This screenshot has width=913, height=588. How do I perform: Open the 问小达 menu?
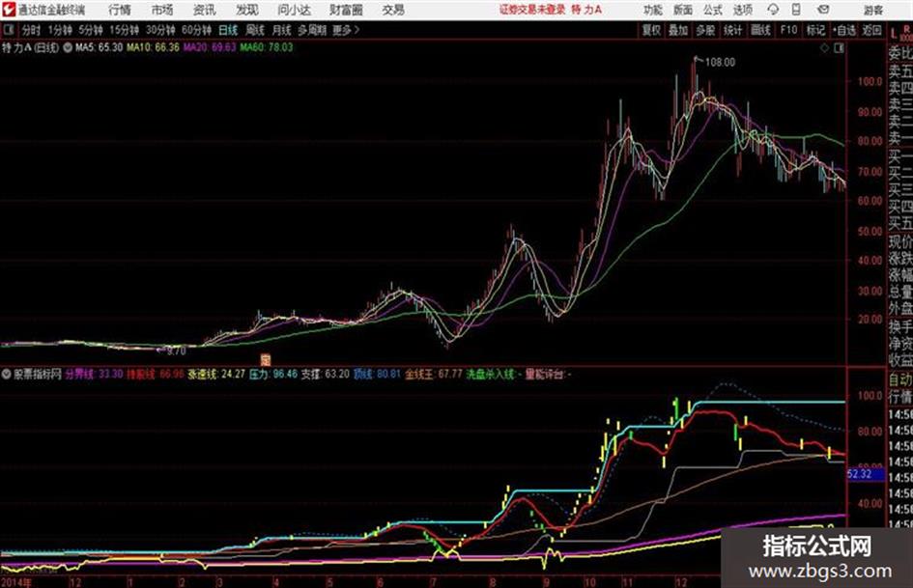click(x=294, y=10)
